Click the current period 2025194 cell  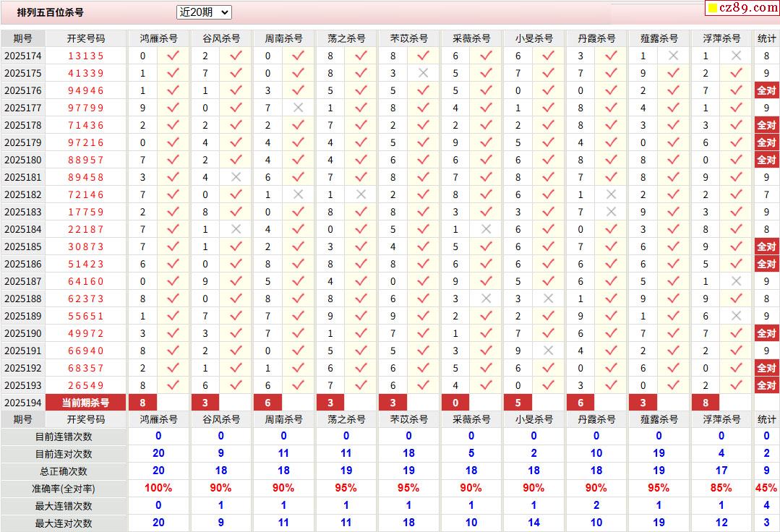coord(23,403)
